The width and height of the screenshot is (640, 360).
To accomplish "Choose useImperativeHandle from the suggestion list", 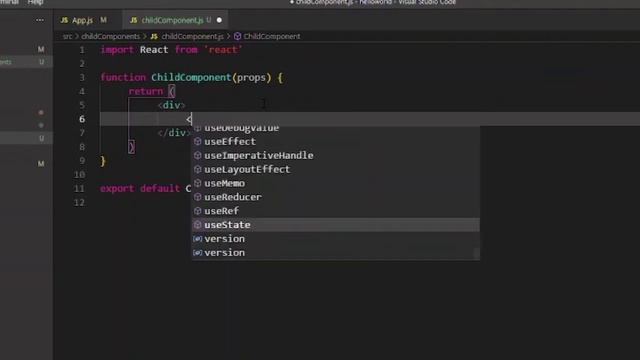I will (336, 156).
